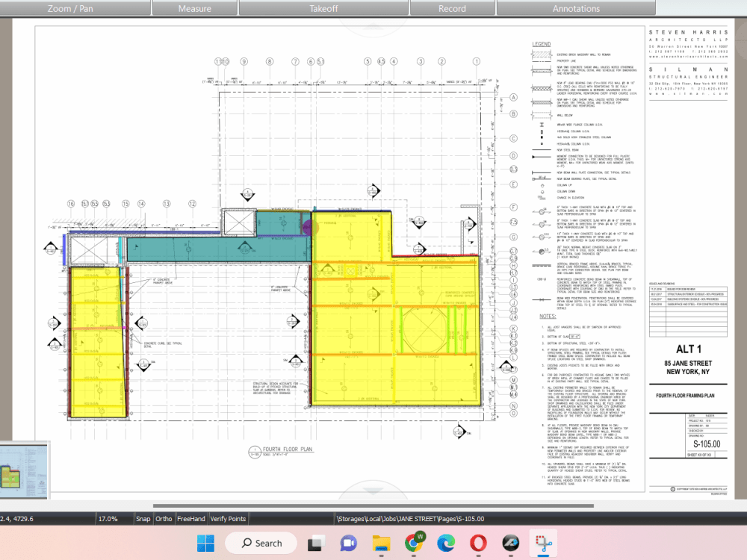747x560 pixels.
Task: Open the Opera browser icon
Action: [x=478, y=543]
